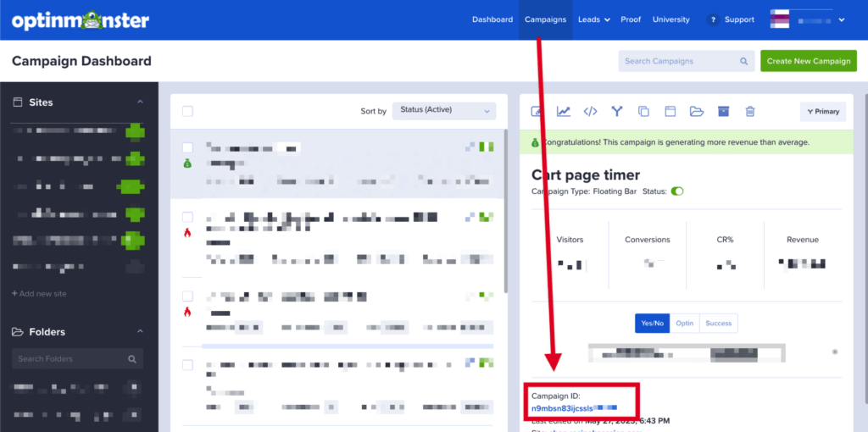868x432 pixels.
Task: Collapse the Folders section chevron
Action: (140, 331)
